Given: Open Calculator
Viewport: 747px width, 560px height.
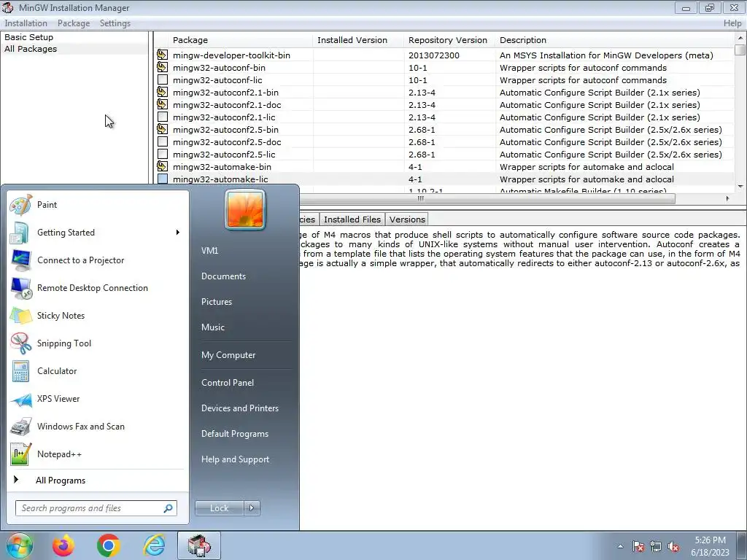Looking at the screenshot, I should tap(98, 371).
